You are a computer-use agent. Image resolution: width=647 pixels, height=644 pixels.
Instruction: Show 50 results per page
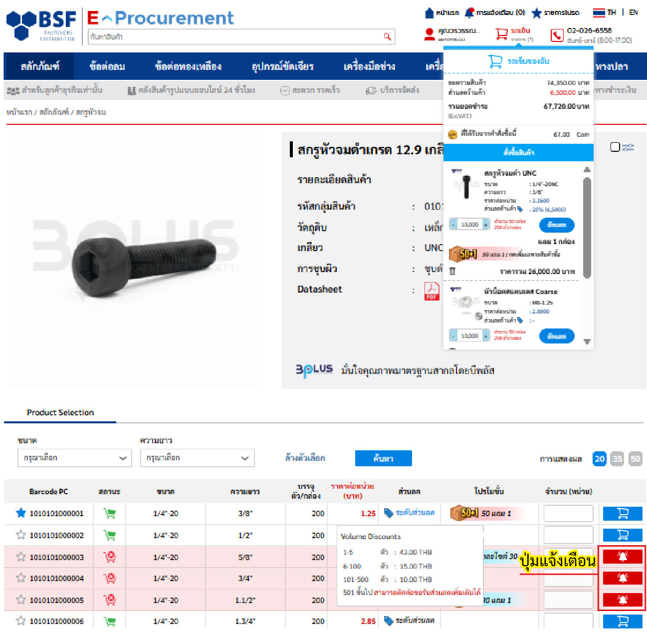[636, 459]
